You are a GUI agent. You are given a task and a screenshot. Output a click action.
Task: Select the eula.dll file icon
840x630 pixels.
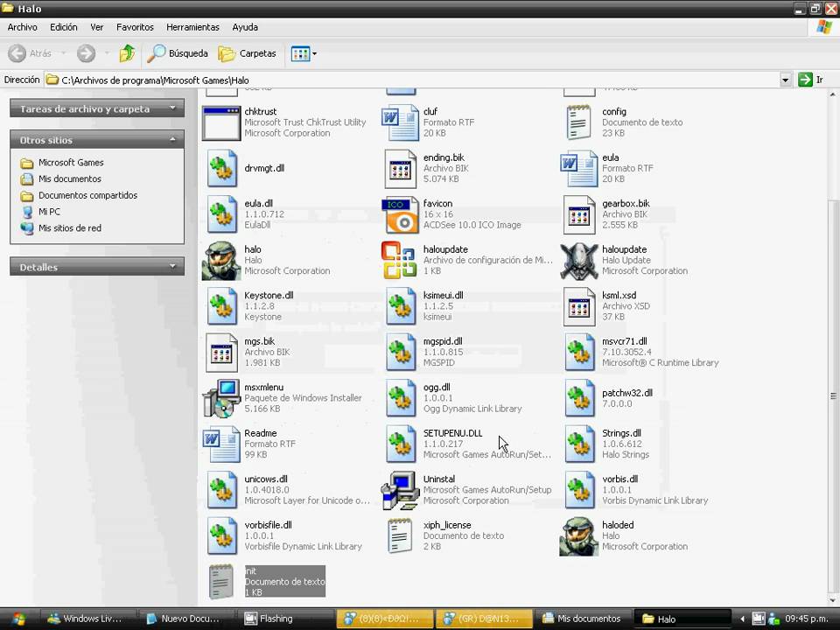[x=221, y=215]
